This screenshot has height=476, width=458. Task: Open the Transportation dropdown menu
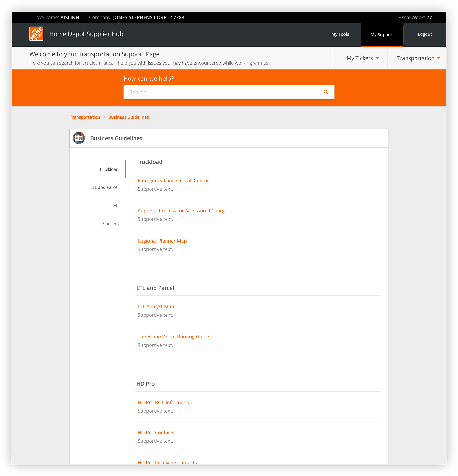click(x=418, y=58)
